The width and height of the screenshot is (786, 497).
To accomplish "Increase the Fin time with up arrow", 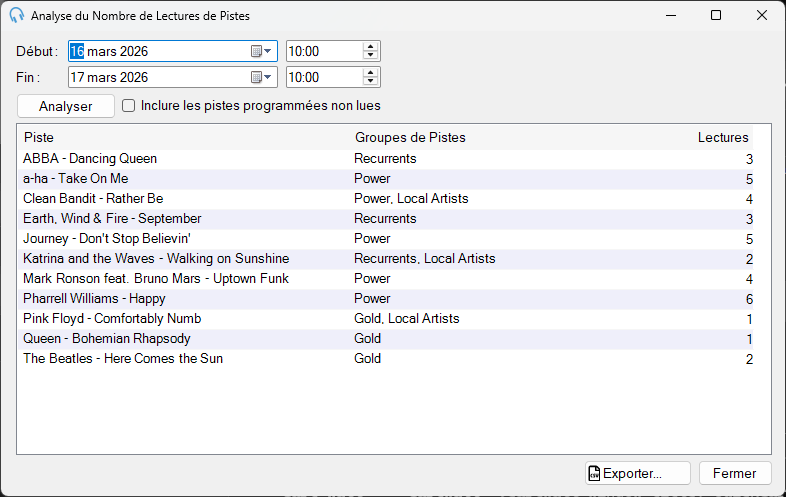I will pyautogui.click(x=370, y=73).
